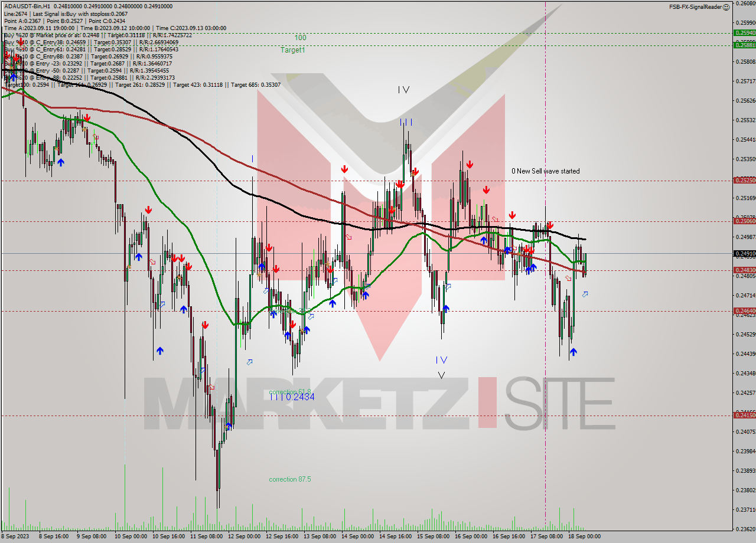Select the red sell arrow at 17 Sep 08:00 high
This screenshot has height=543, width=756.
pyautogui.click(x=550, y=225)
